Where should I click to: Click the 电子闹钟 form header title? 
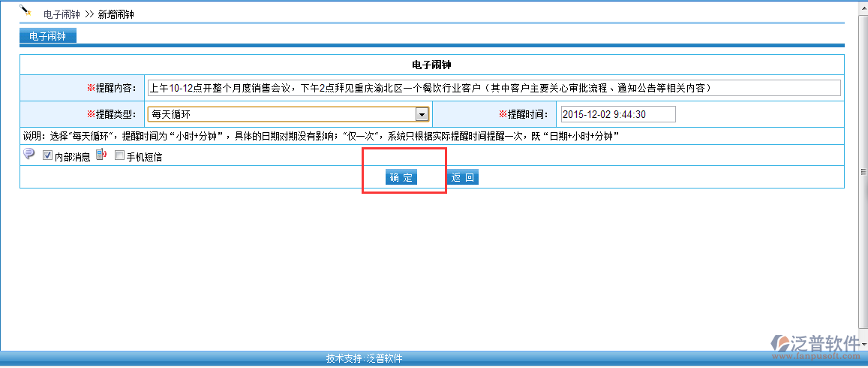(x=432, y=65)
